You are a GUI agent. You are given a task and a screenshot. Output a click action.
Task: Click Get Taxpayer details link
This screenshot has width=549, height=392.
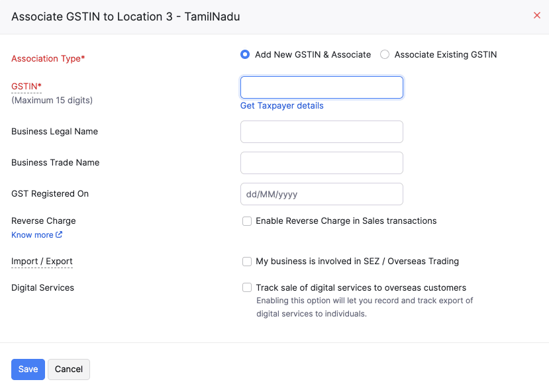coord(281,106)
